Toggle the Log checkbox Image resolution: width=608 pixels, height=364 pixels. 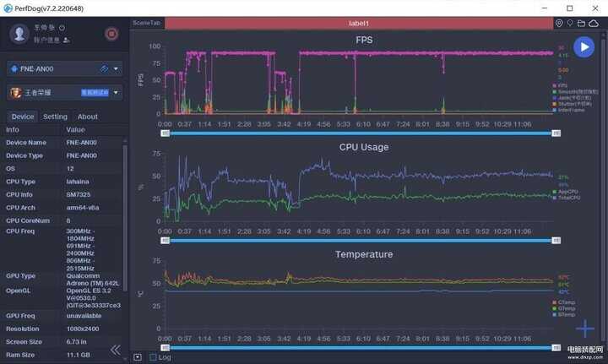point(153,357)
